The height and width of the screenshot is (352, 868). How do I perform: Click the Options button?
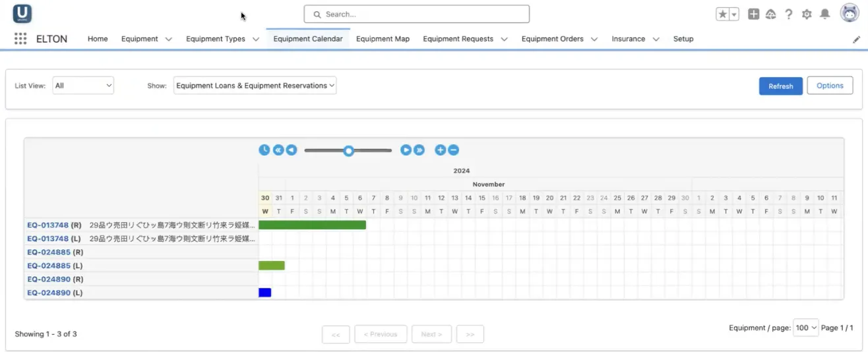830,86
